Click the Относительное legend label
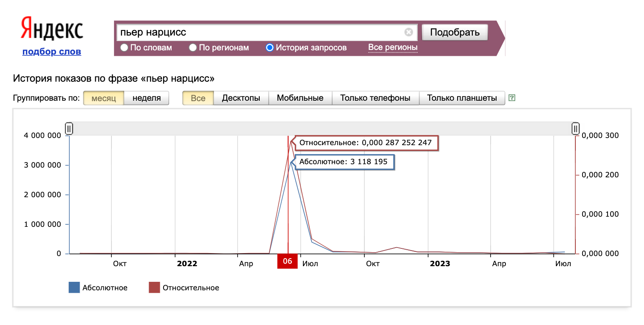 [191, 288]
